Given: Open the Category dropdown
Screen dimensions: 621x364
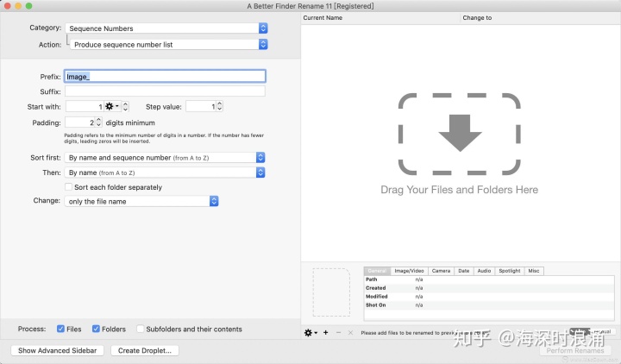Looking at the screenshot, I should point(166,28).
